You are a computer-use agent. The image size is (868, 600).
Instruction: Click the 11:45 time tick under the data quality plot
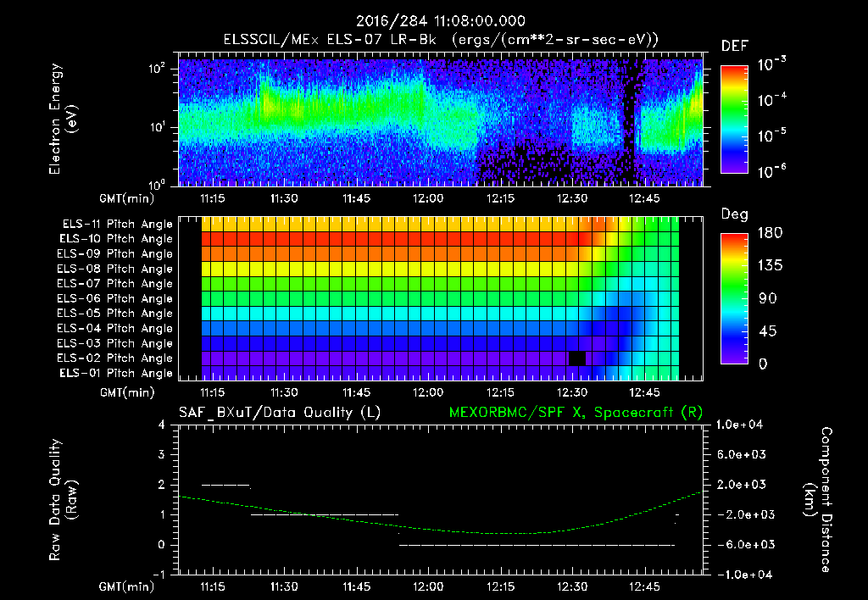click(356, 586)
